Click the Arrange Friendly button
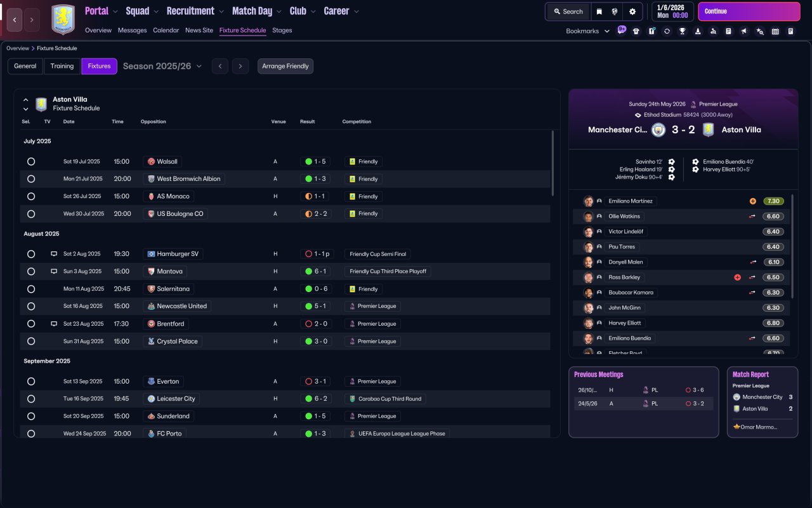 285,66
